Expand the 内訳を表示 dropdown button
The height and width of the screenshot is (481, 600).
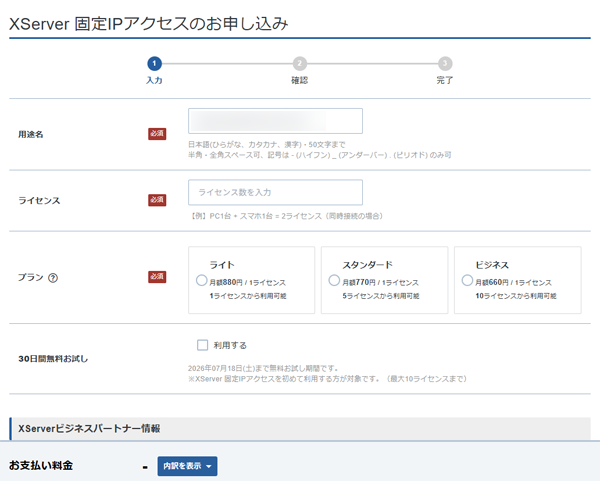coord(187,466)
